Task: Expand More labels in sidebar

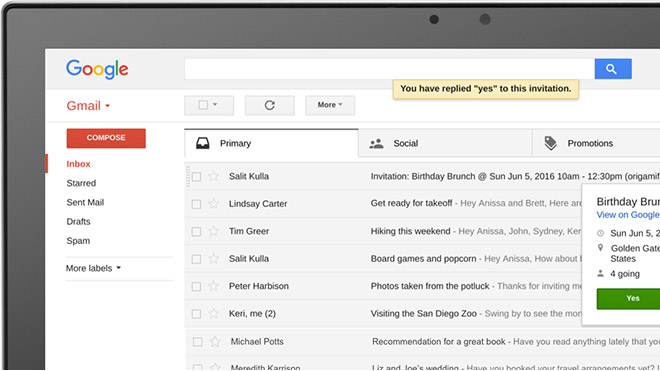Action: click(93, 268)
